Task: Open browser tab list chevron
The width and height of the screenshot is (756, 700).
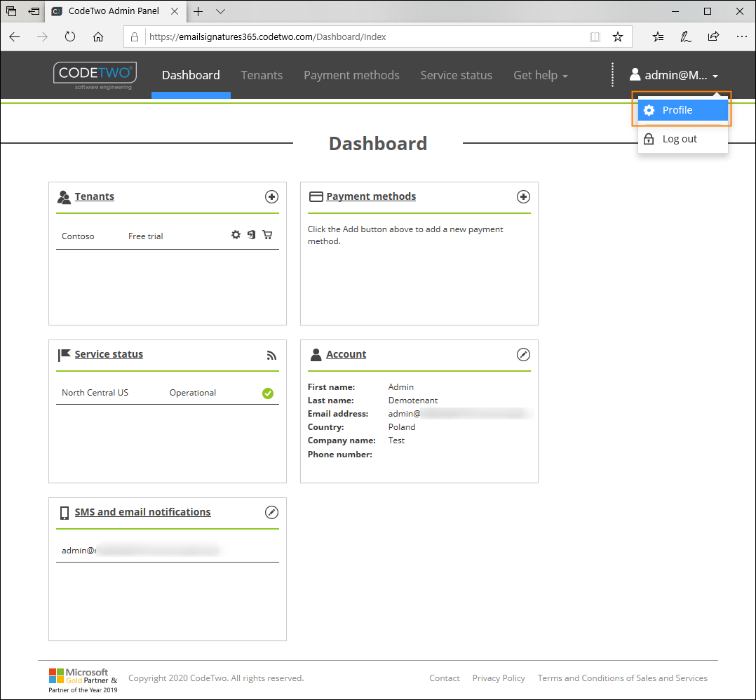Action: point(220,11)
